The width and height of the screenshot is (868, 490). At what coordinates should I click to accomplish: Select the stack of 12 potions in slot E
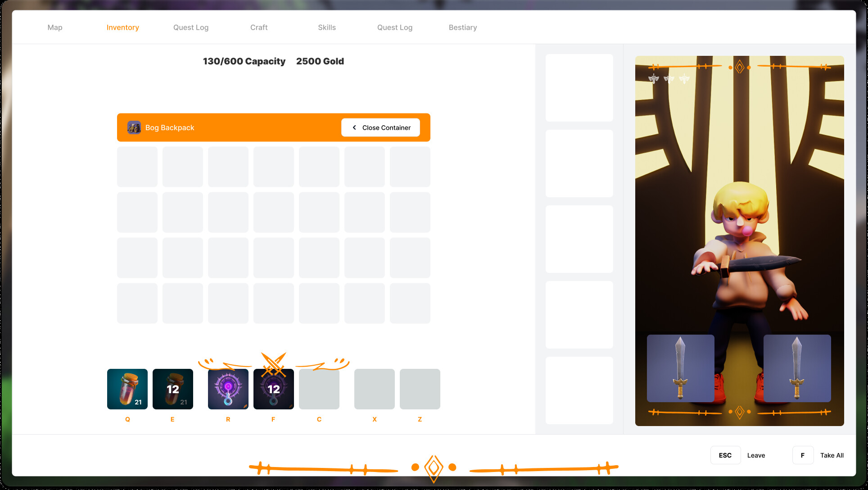[172, 389]
